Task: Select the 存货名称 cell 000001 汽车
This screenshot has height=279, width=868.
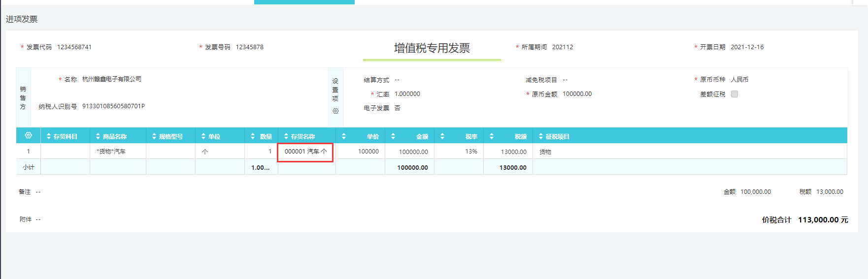Action: tap(305, 152)
